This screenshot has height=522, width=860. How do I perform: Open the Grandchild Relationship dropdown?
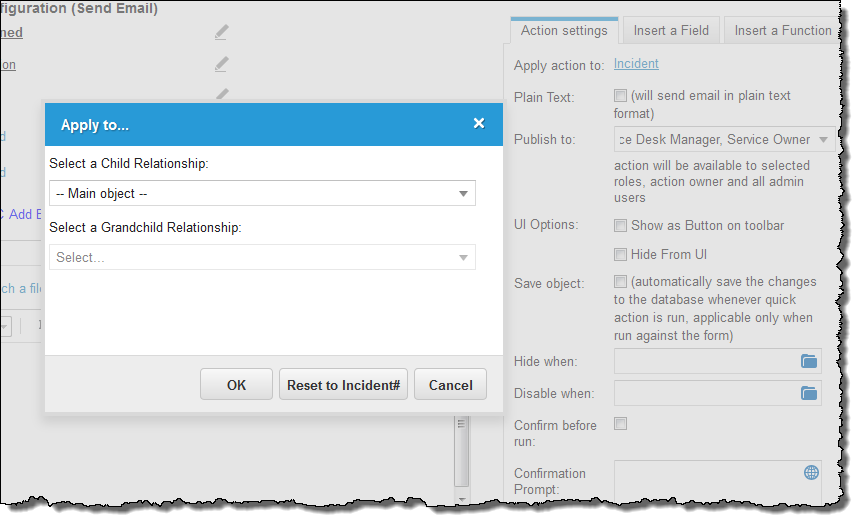(x=262, y=257)
